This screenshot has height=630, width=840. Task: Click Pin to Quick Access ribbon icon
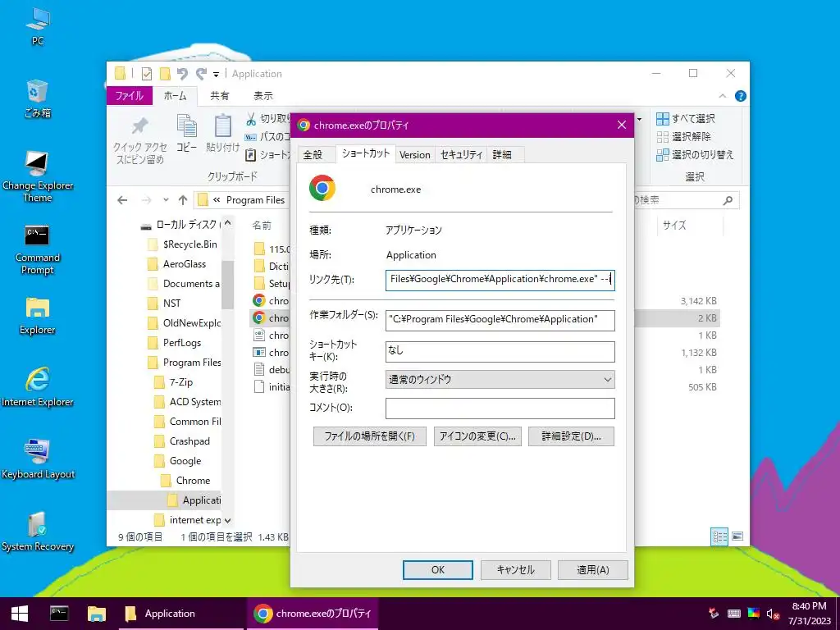coord(139,140)
